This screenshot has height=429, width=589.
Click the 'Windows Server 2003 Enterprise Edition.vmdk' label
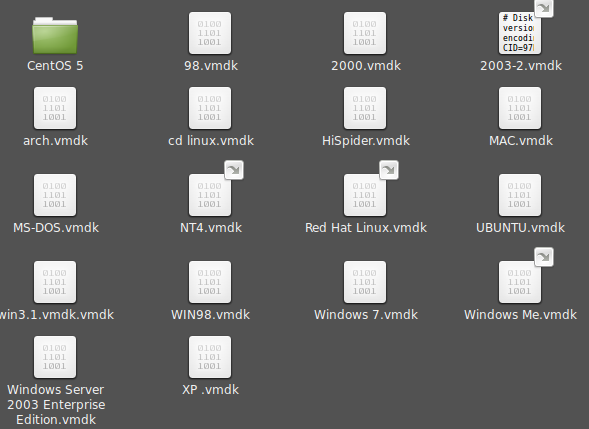56,405
